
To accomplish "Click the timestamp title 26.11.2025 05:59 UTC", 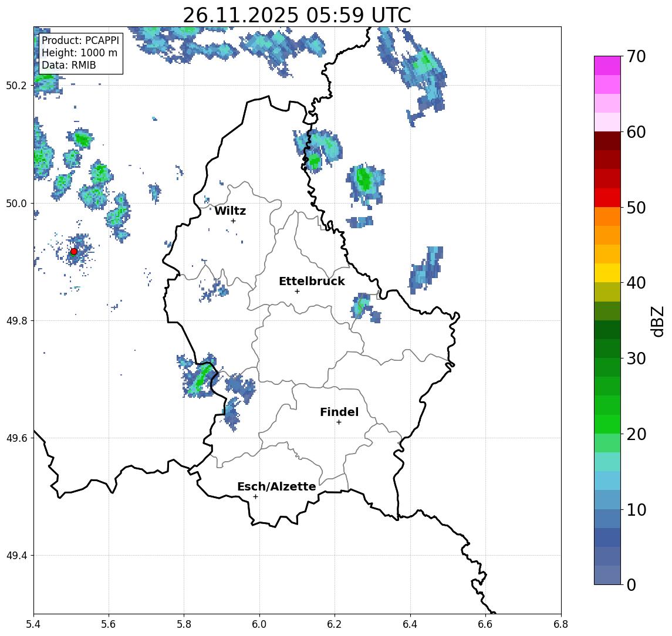I will pyautogui.click(x=297, y=15).
